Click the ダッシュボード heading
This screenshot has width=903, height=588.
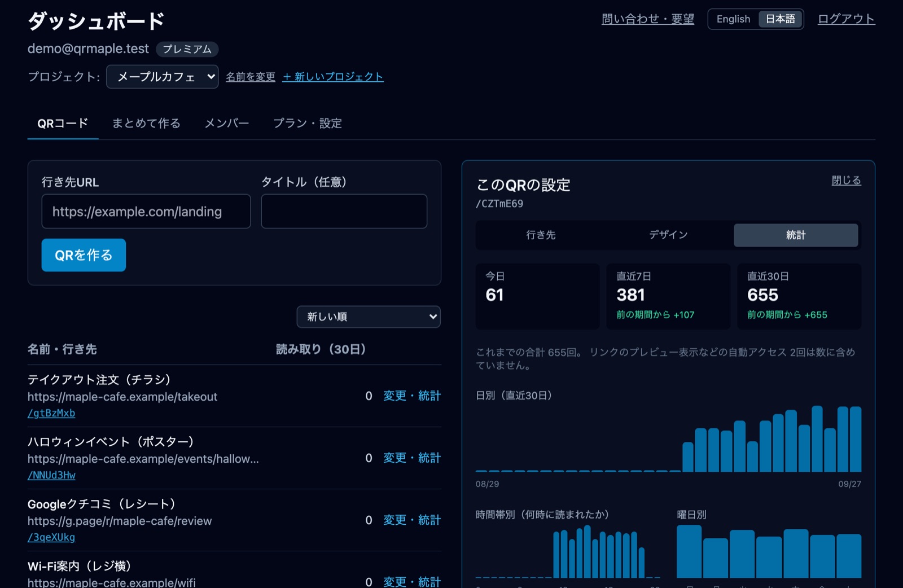[96, 21]
